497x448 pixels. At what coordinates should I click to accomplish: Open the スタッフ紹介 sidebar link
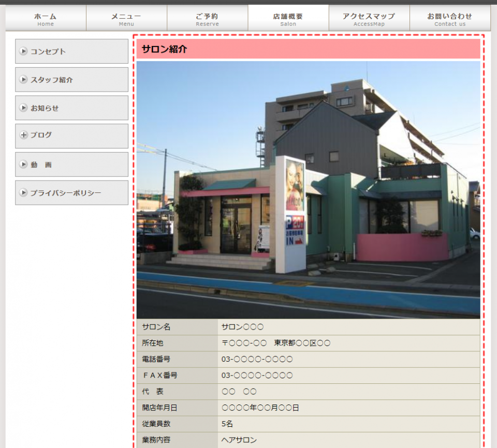[x=71, y=80]
